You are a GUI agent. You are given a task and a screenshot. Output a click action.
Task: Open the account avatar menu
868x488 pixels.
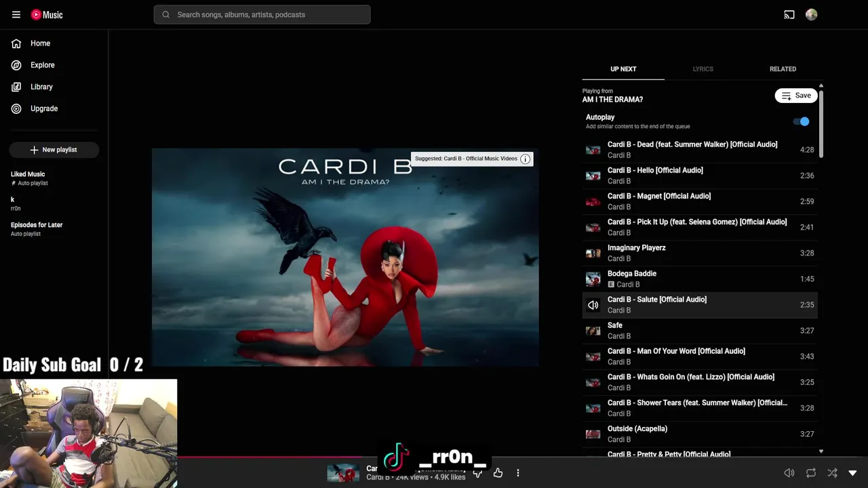(811, 14)
